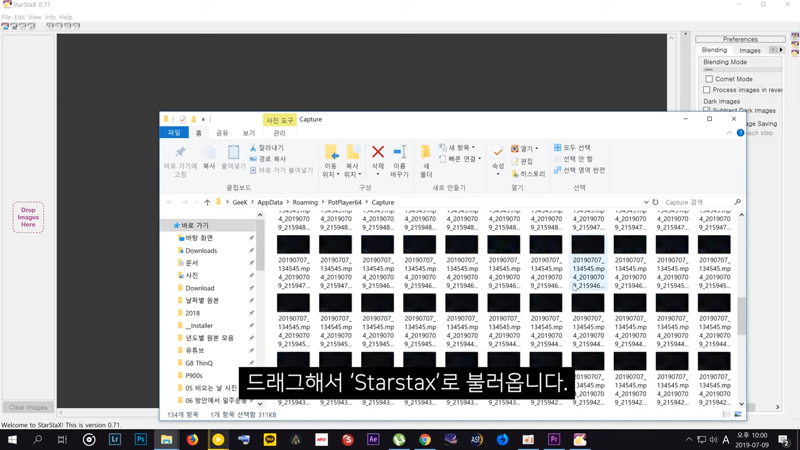The image size is (800, 450).
Task: Click the AppData breadcrumb in the address bar
Action: 270,202
